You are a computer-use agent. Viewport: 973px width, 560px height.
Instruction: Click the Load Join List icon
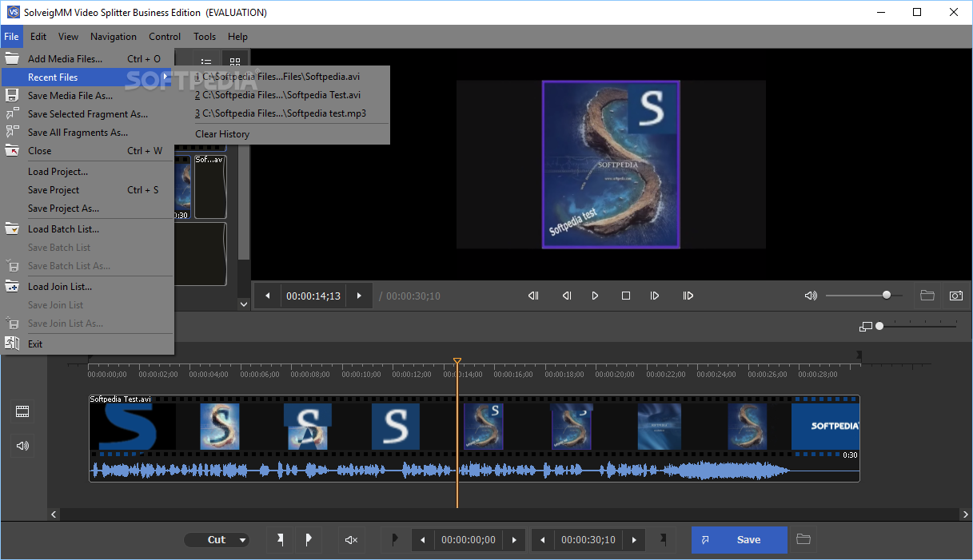12,286
